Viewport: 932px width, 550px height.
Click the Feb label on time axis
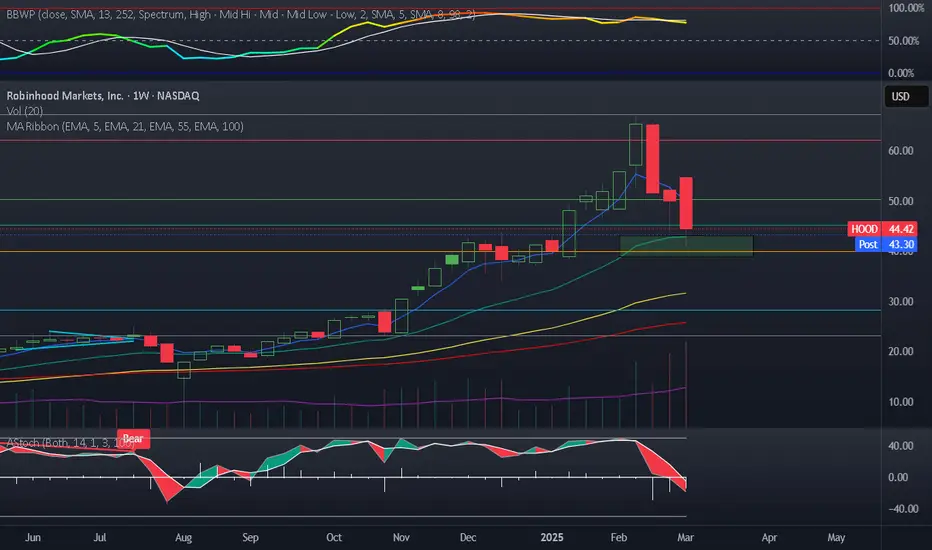[x=619, y=538]
